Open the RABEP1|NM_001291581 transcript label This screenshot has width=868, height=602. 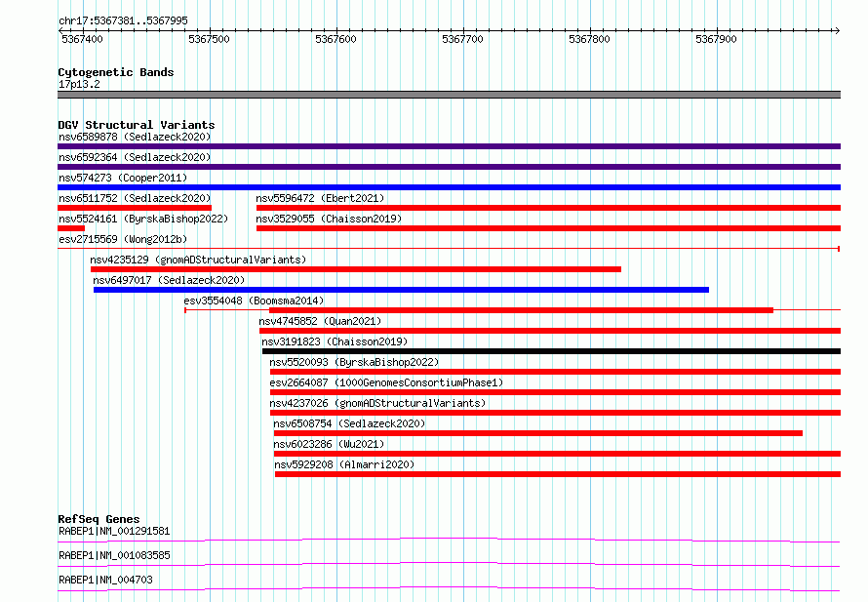[x=114, y=531]
